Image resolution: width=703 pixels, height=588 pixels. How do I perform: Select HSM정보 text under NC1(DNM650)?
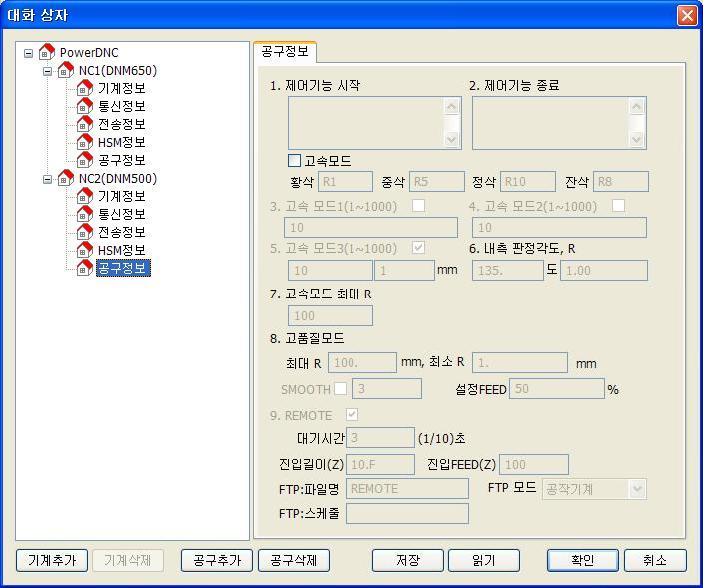point(122,142)
